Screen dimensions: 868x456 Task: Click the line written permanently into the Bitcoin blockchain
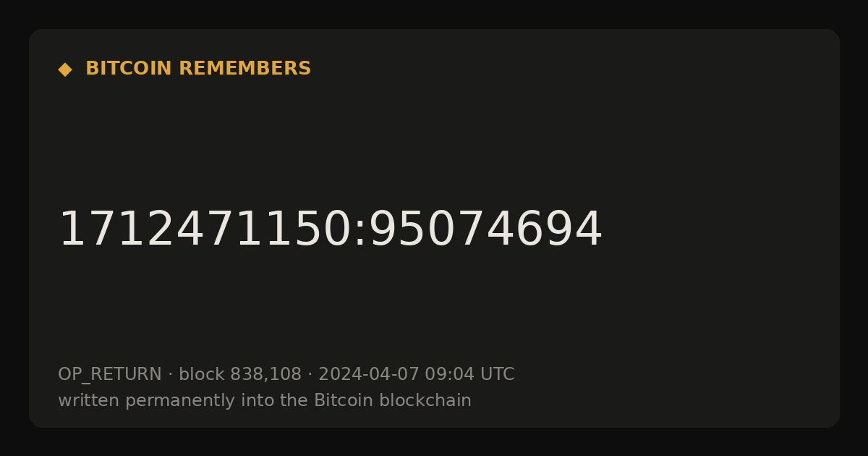pyautogui.click(x=265, y=401)
